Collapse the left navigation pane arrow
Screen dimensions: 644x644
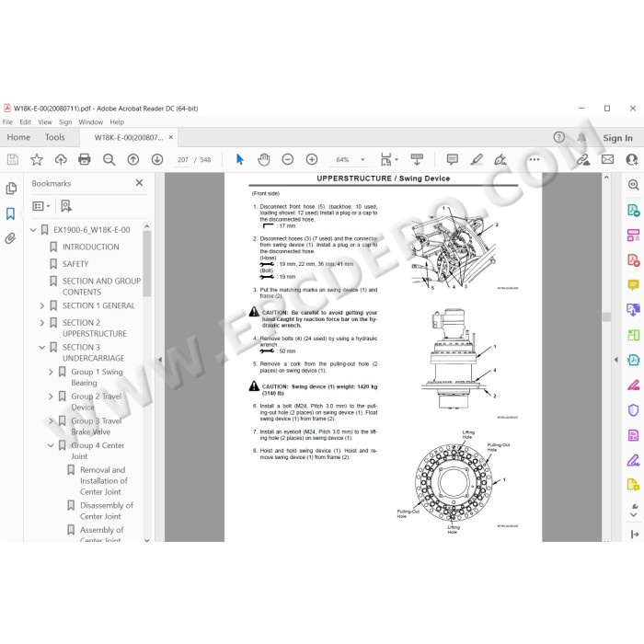click(160, 360)
